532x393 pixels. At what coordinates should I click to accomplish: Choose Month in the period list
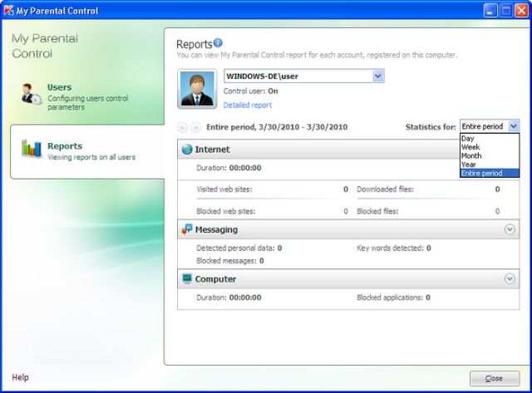[471, 156]
